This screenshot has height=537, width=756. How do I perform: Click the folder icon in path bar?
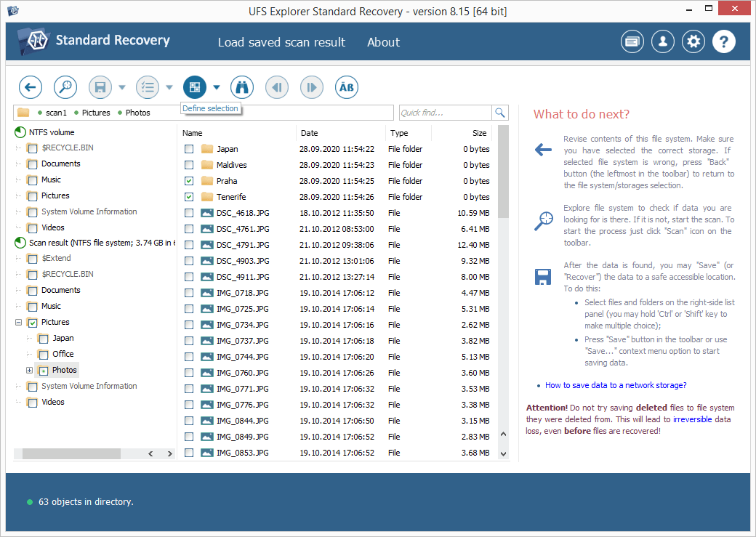pyautogui.click(x=23, y=113)
